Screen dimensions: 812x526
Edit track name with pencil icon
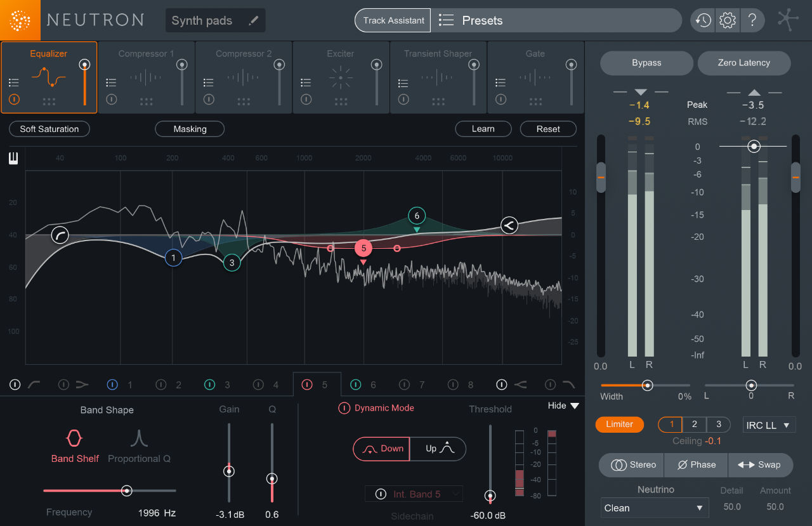(254, 20)
